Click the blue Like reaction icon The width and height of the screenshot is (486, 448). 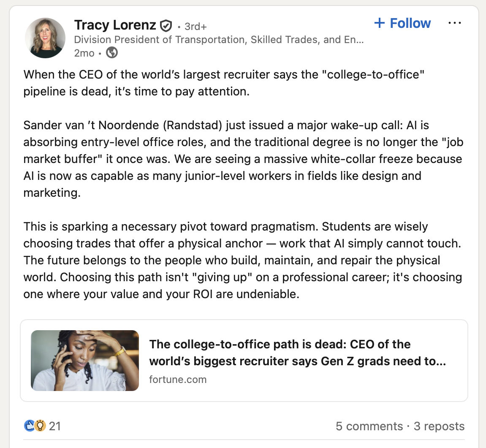tap(29, 426)
